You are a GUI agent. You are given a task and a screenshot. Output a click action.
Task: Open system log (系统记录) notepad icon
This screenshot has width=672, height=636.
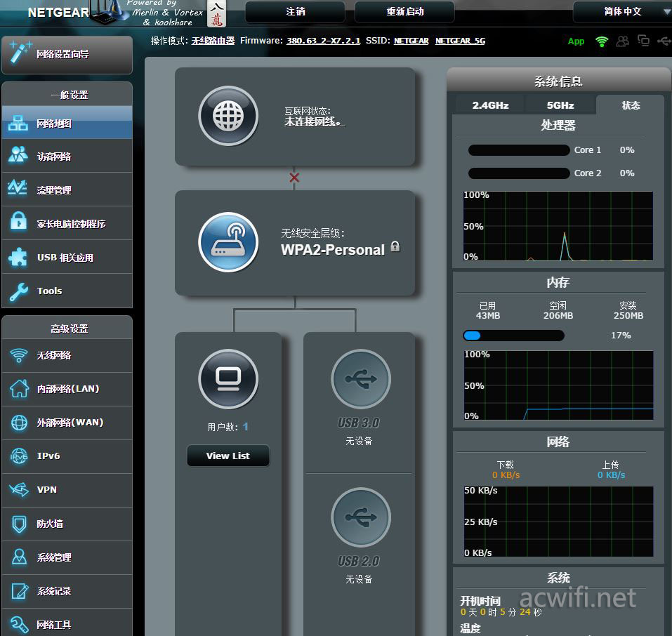pyautogui.click(x=19, y=591)
